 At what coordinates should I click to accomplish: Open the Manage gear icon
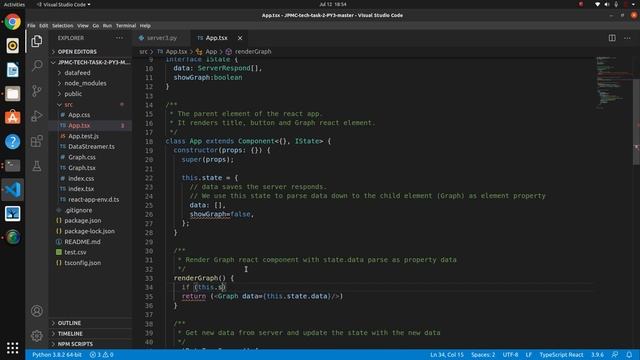[37, 336]
